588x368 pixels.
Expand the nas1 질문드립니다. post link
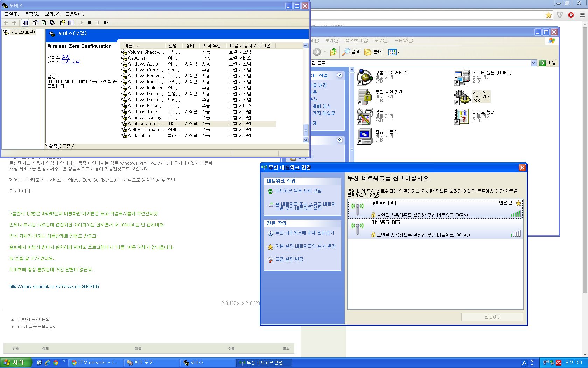click(x=36, y=326)
